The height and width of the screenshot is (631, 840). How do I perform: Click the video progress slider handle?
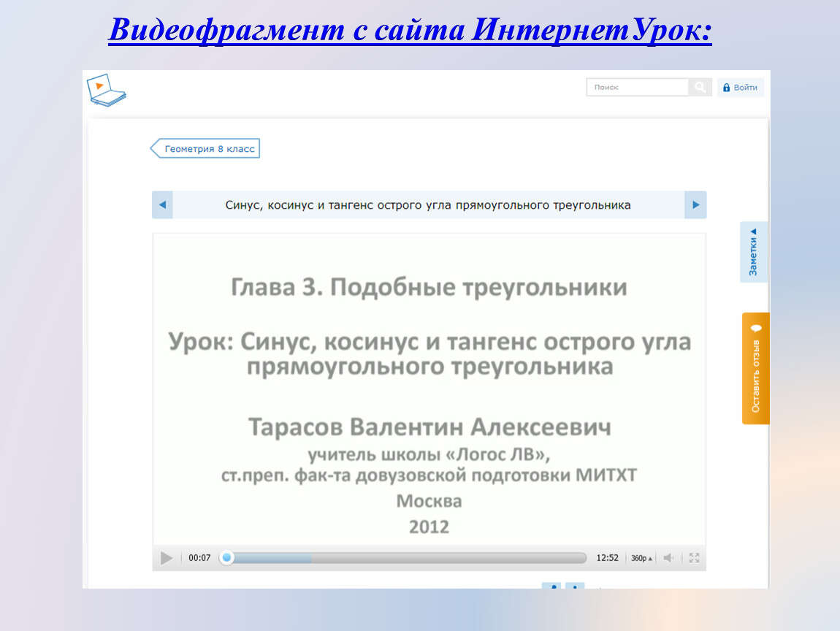[226, 558]
